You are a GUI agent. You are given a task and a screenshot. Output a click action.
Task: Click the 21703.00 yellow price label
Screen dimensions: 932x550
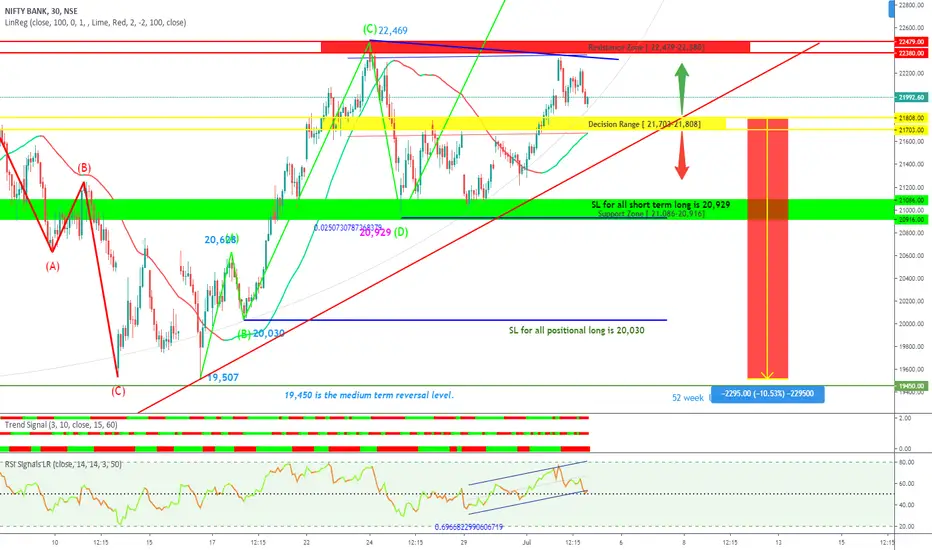pyautogui.click(x=911, y=130)
